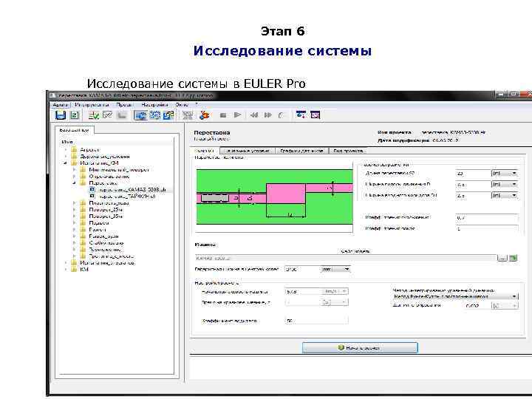This screenshot has height=399, width=532.
Task: Expand the КМ folder at tree bottom
Action: [x=66, y=270]
